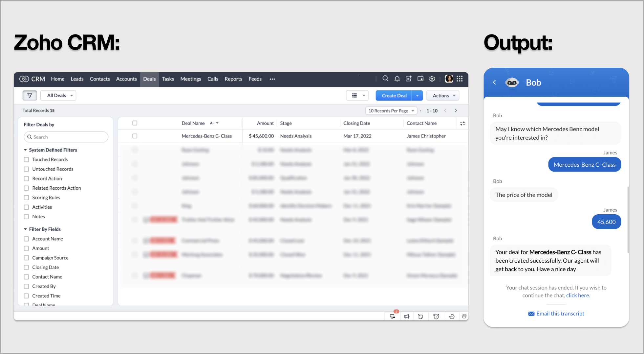Screen dimensions: 644x354
Task: Check the Campaign Source field filter
Action: (26, 258)
